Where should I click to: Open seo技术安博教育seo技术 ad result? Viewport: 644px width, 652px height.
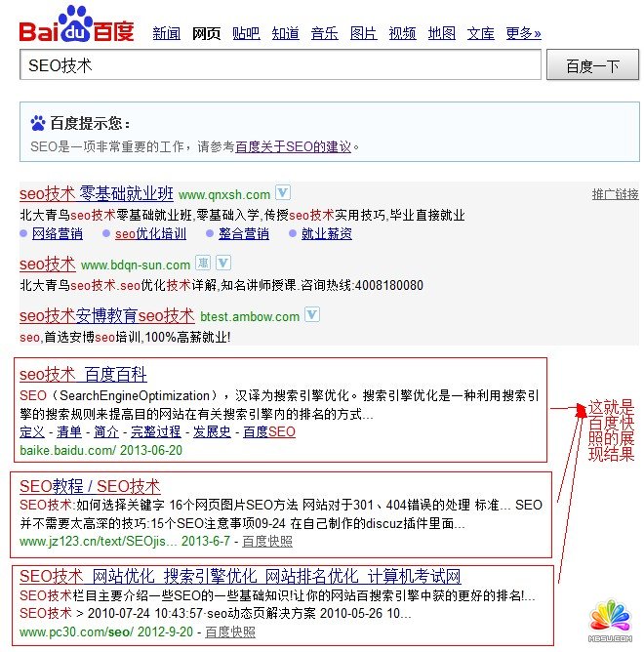point(107,315)
